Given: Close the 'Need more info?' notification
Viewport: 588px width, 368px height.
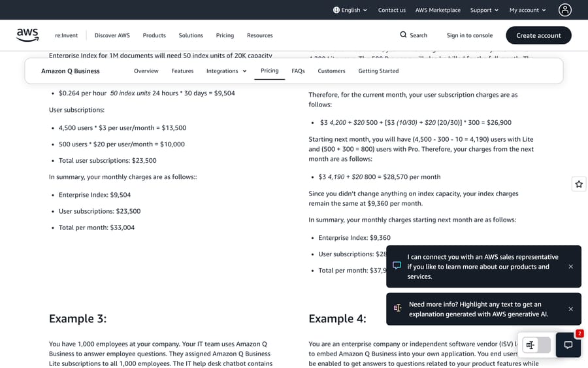Looking at the screenshot, I should [x=571, y=309].
